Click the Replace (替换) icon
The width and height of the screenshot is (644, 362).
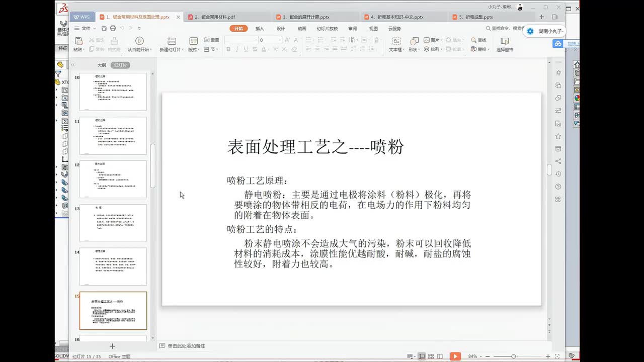474,49
